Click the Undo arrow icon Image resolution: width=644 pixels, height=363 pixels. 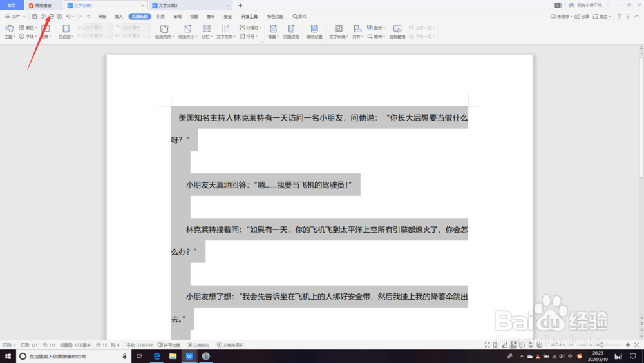[x=69, y=17]
